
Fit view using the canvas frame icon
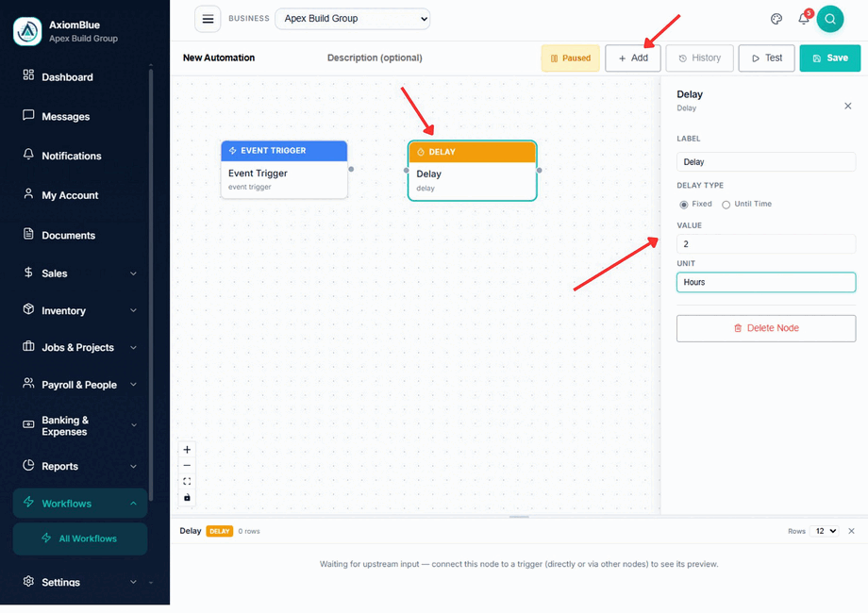[x=187, y=481]
